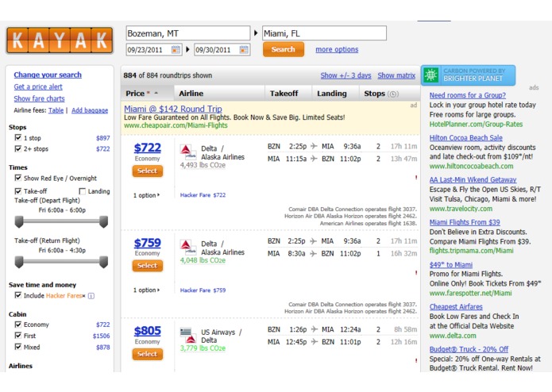Click the $759 price link
Viewport: 552px width, 392px height.
(147, 243)
